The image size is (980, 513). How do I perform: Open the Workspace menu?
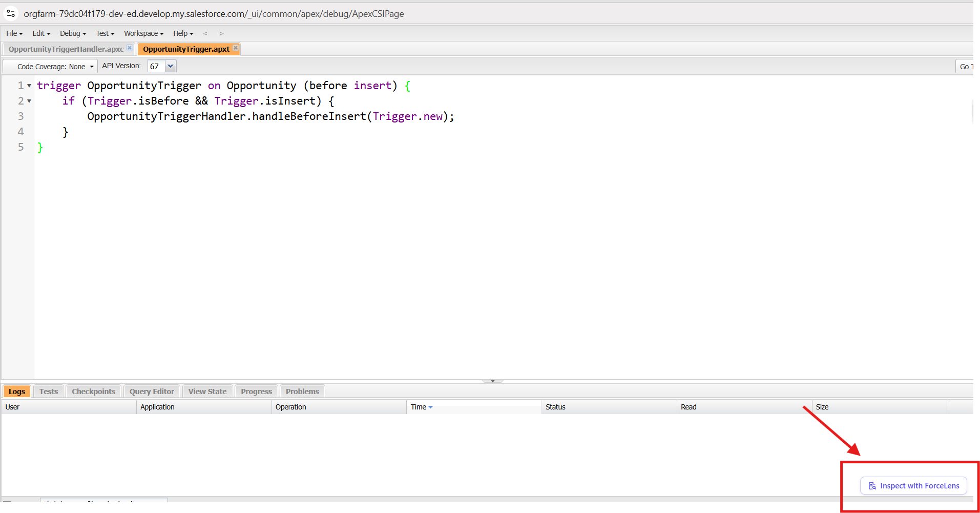pyautogui.click(x=143, y=33)
